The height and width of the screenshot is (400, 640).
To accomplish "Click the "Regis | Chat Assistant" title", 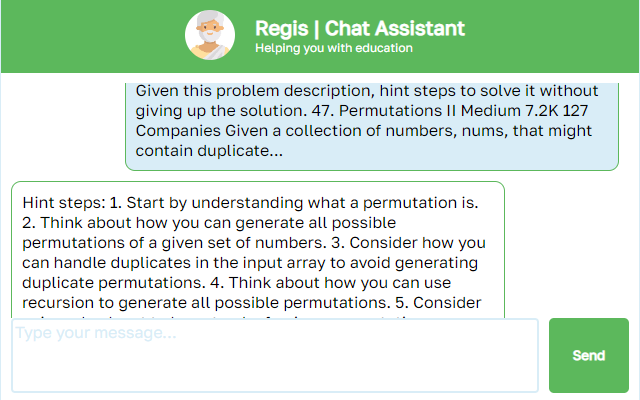I will [x=359, y=28].
